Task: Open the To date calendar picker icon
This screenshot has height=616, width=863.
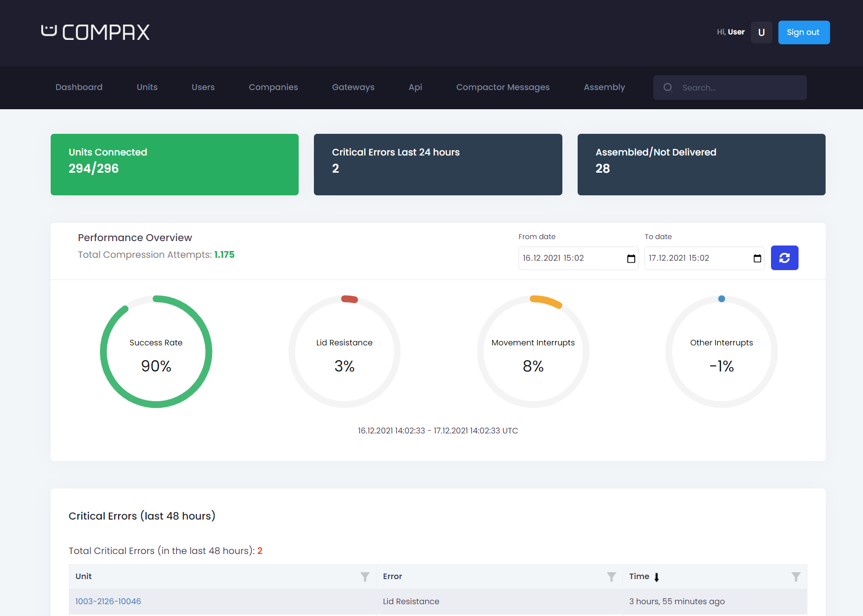Action: tap(757, 259)
